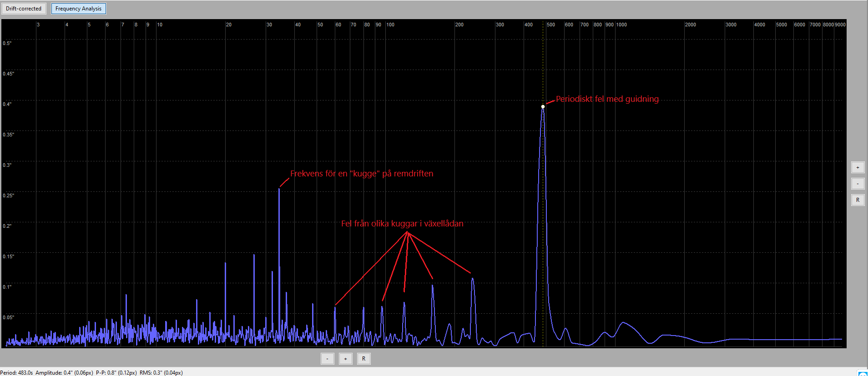This screenshot has height=376, width=868.
Task: Zoom out vertically with right-side minus button
Action: [858, 184]
